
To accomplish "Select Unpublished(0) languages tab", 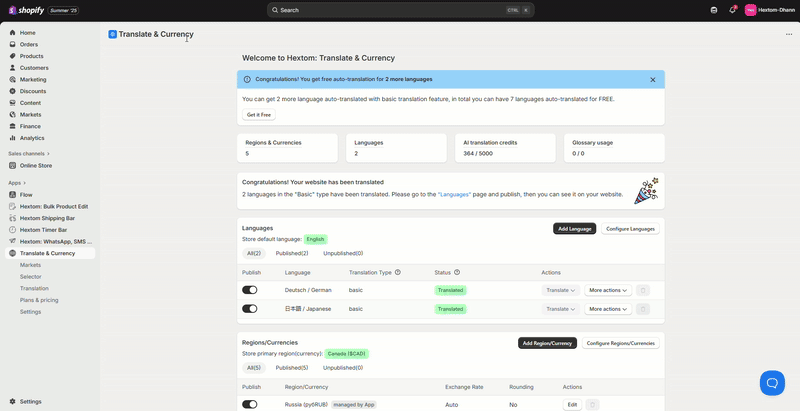I will point(343,253).
